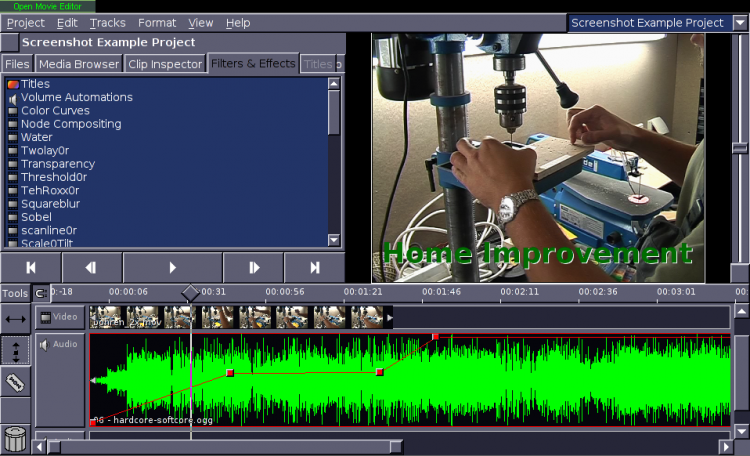Click the effects list scroll-down arrow
The width and height of the screenshot is (750, 456).
pos(334,240)
